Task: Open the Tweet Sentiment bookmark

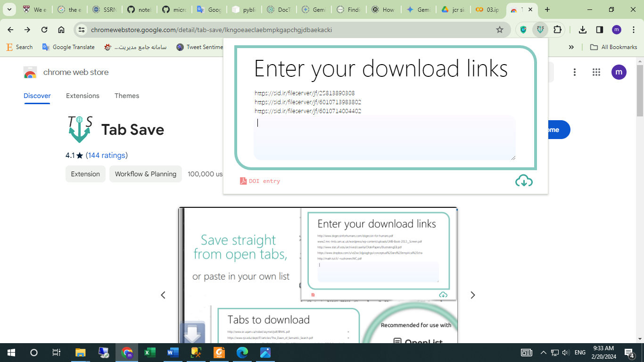Action: tap(199, 47)
